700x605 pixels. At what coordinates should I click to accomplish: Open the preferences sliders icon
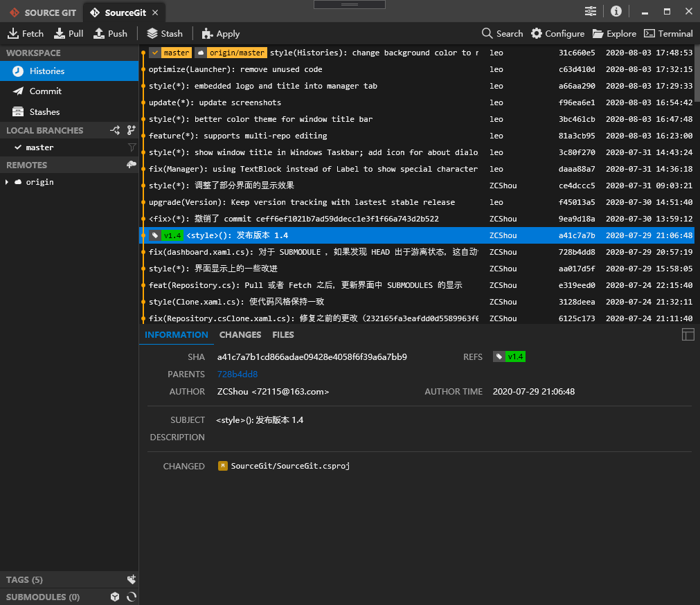point(591,12)
